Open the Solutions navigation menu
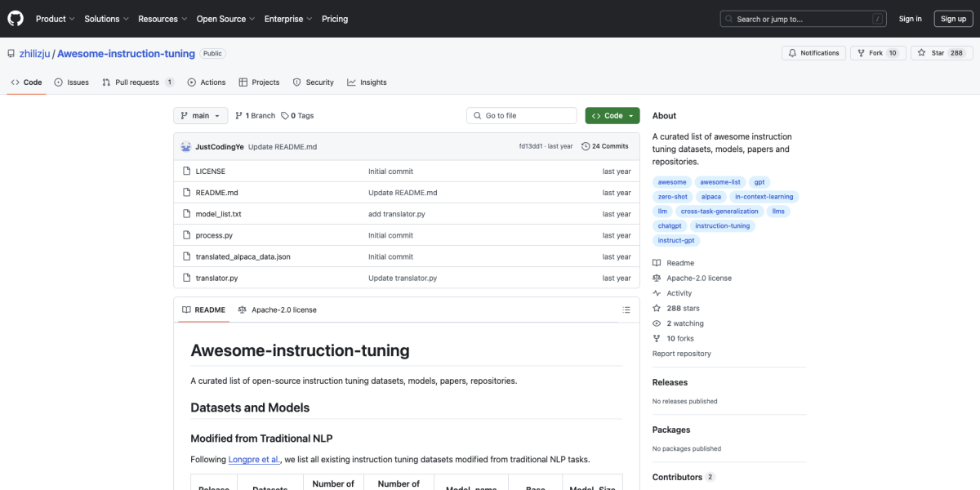Viewport: 980px width, 490px height. point(106,19)
